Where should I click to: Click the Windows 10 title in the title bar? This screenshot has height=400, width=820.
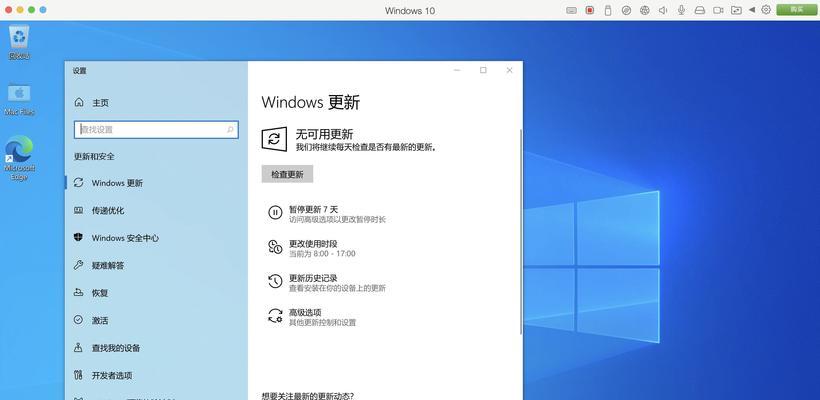click(x=409, y=10)
